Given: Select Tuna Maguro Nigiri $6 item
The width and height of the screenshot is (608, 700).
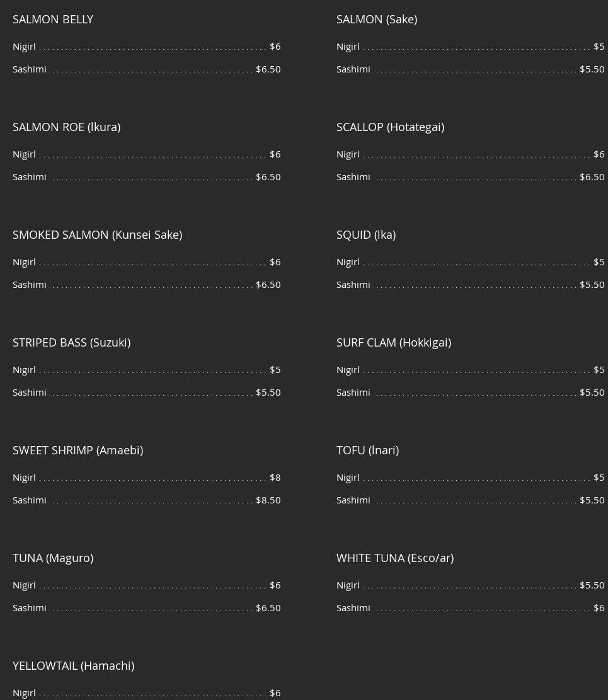Looking at the screenshot, I should pos(146,585).
